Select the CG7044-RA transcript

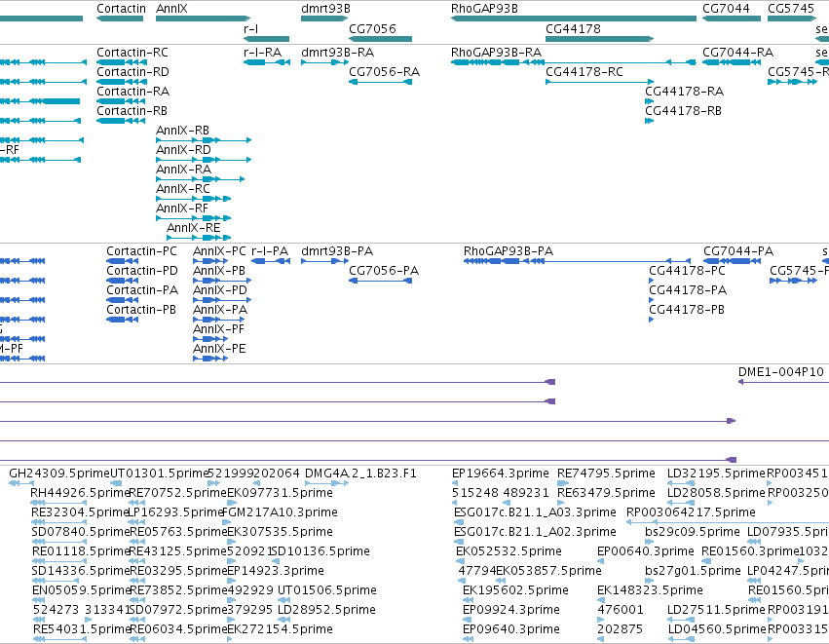734,62
